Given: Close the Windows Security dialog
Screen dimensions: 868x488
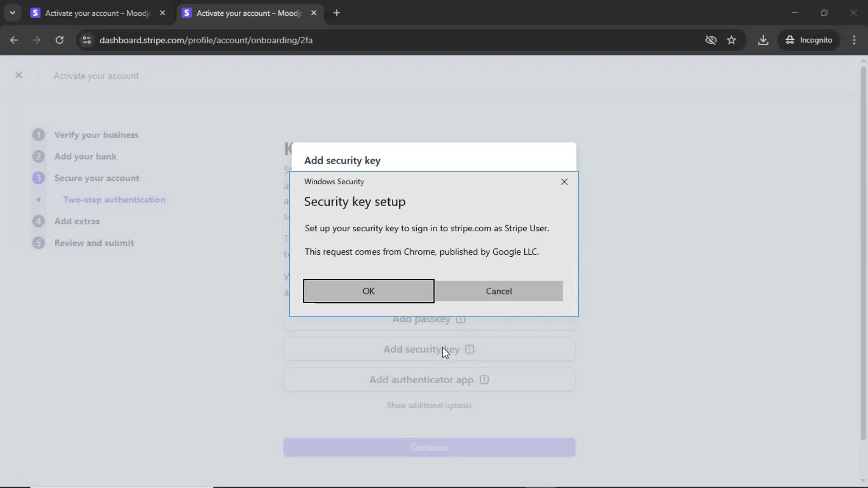Looking at the screenshot, I should point(564,182).
